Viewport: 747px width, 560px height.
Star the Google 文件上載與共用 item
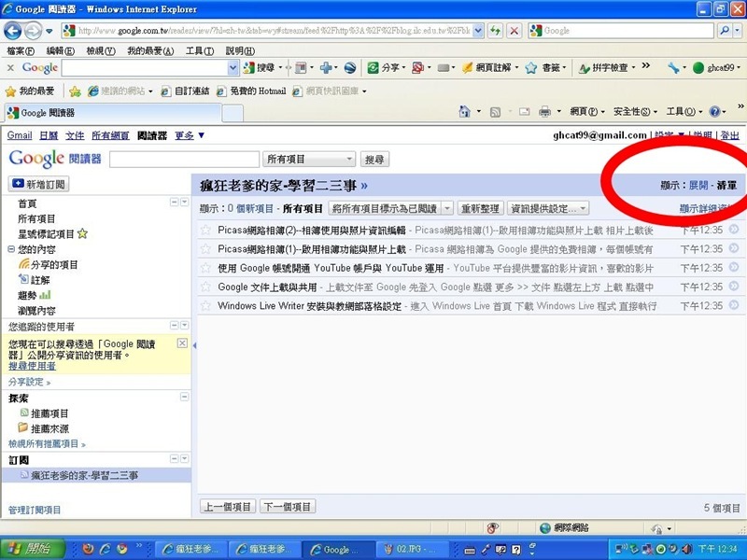point(205,287)
